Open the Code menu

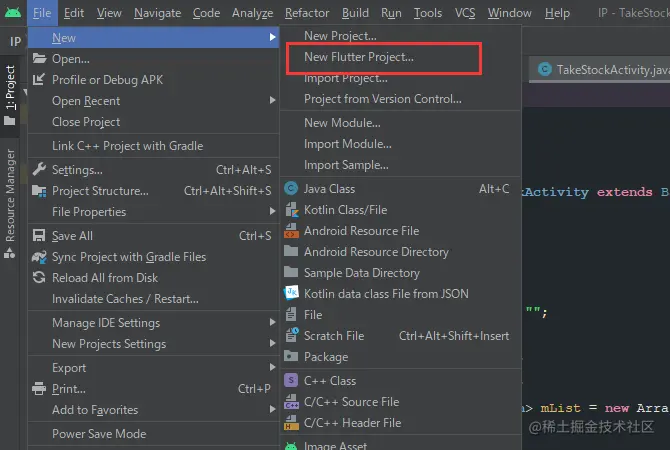[x=206, y=13]
